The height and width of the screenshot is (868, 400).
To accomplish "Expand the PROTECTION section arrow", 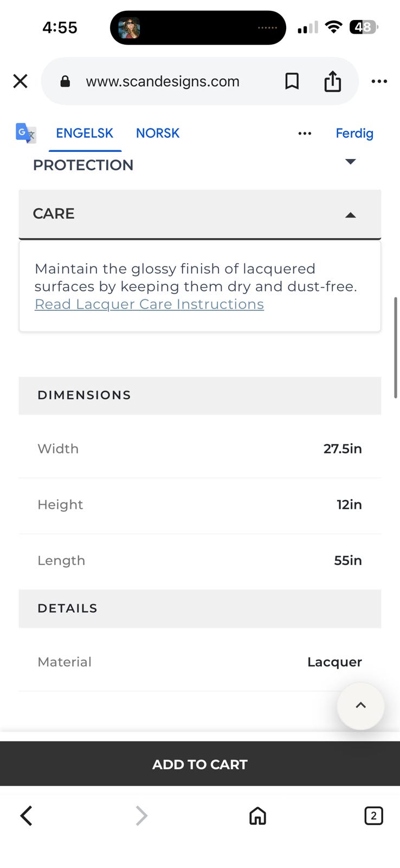I will coord(351,162).
